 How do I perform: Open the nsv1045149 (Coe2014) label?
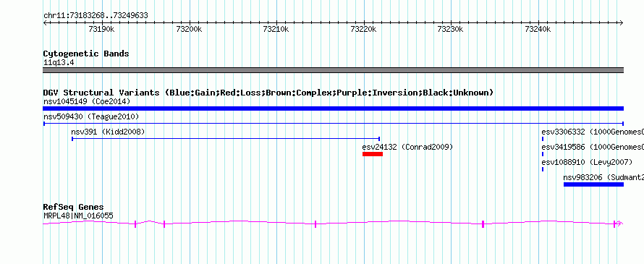[x=87, y=101]
